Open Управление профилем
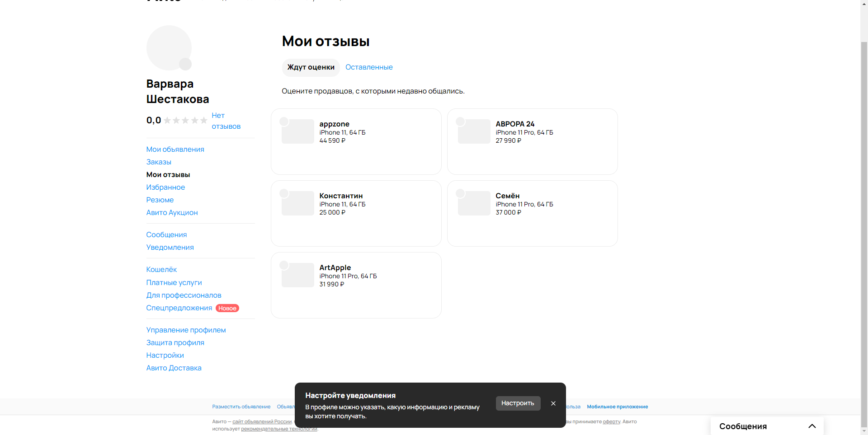868x435 pixels. (186, 330)
